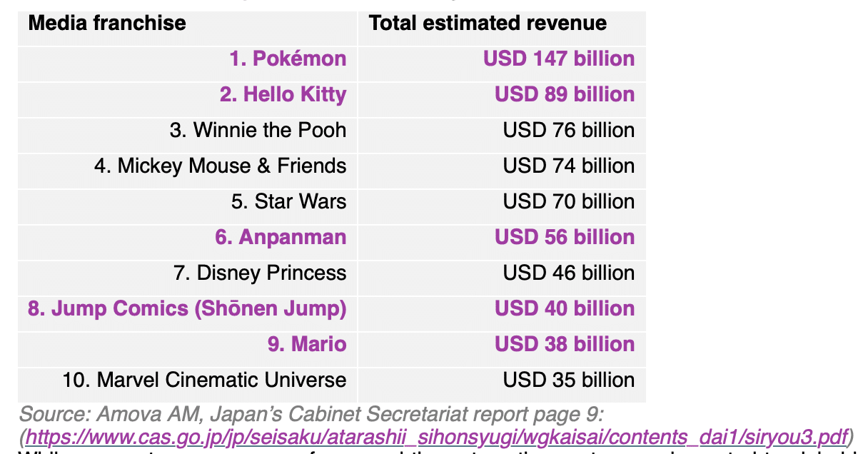Select the USD 35 billion cell
868x454 pixels.
click(568, 380)
